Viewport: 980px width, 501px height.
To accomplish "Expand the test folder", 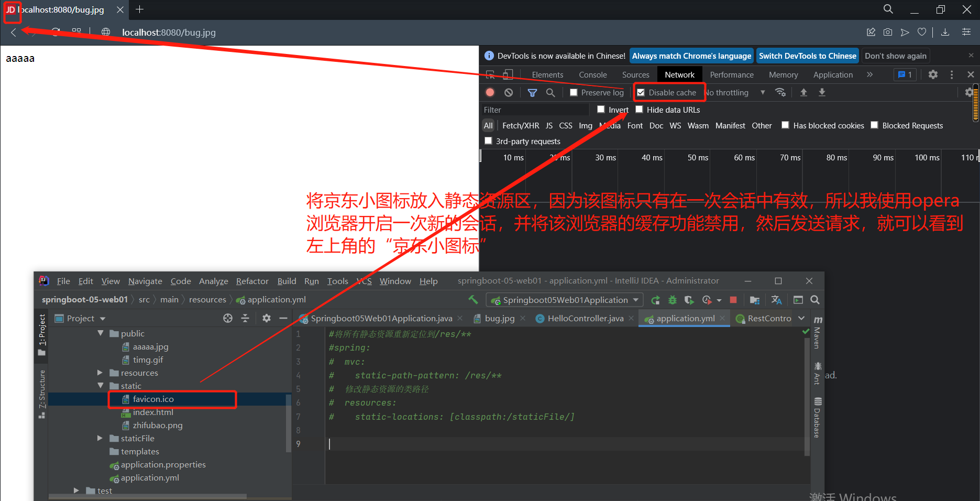I will (x=76, y=491).
